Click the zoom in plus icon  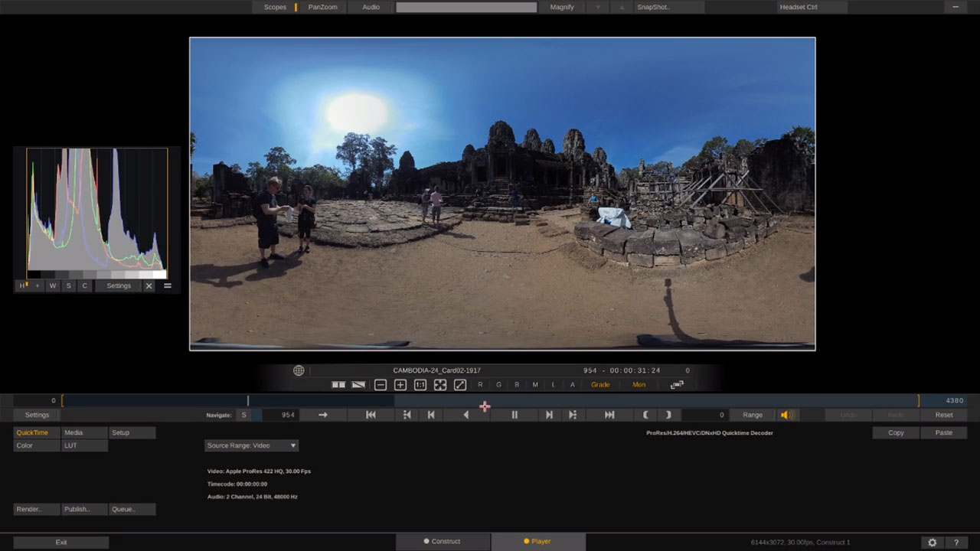[x=400, y=385]
